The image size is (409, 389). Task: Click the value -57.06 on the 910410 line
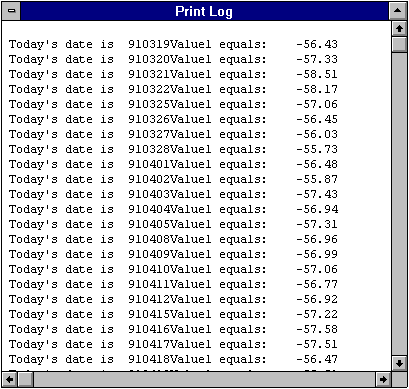pos(317,269)
